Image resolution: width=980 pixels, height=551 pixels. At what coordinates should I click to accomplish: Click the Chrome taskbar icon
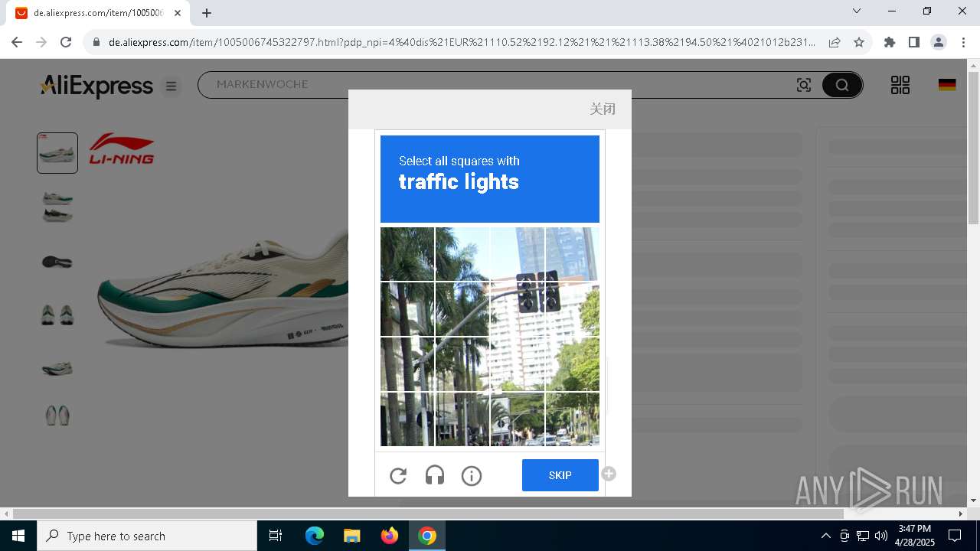[427, 536]
